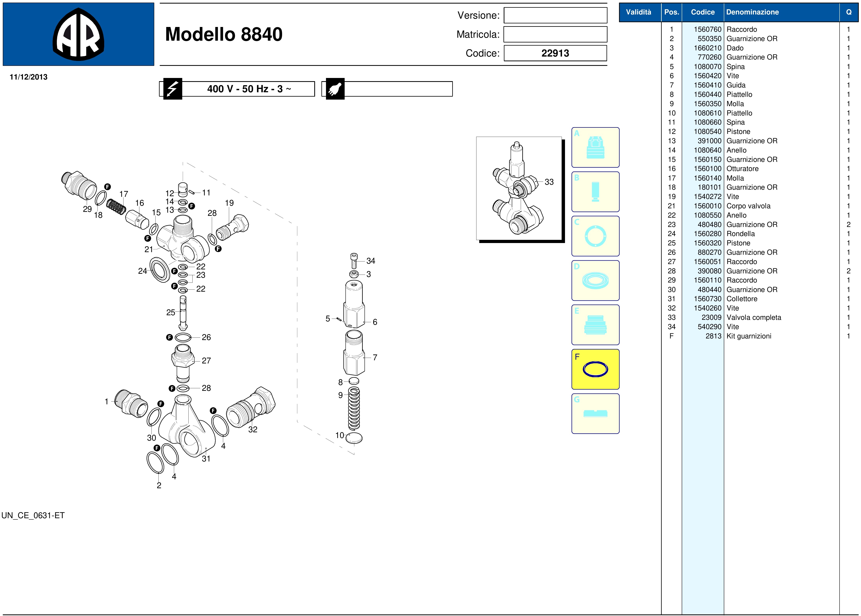Open kit C ring gasket thumbnail
The width and height of the screenshot is (861, 616).
click(x=595, y=236)
